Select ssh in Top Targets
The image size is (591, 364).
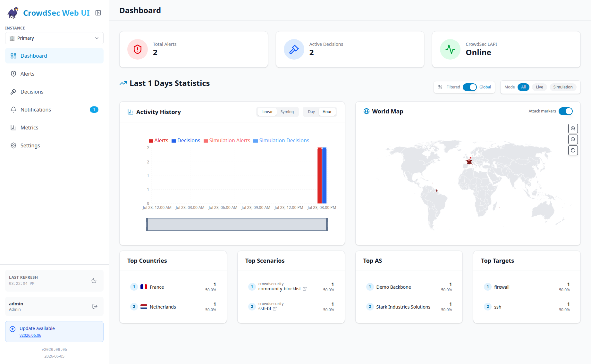[x=527, y=307]
